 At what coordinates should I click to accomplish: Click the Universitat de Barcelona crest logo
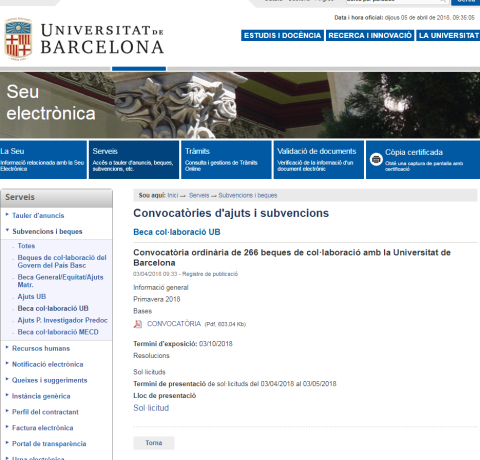point(18,39)
